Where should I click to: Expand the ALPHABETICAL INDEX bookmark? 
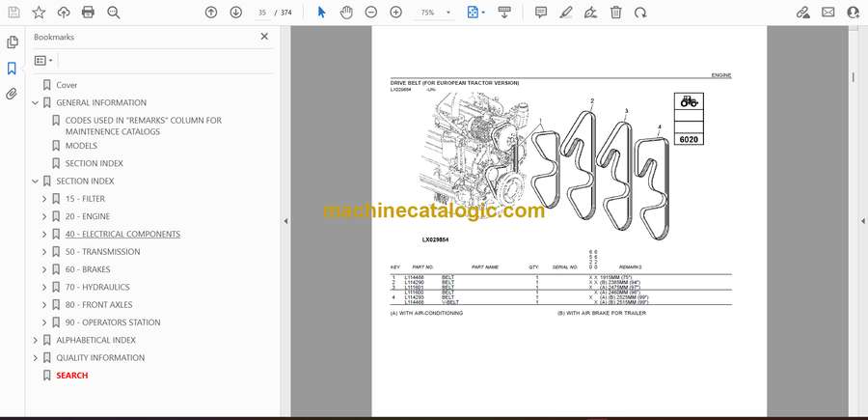pos(36,340)
